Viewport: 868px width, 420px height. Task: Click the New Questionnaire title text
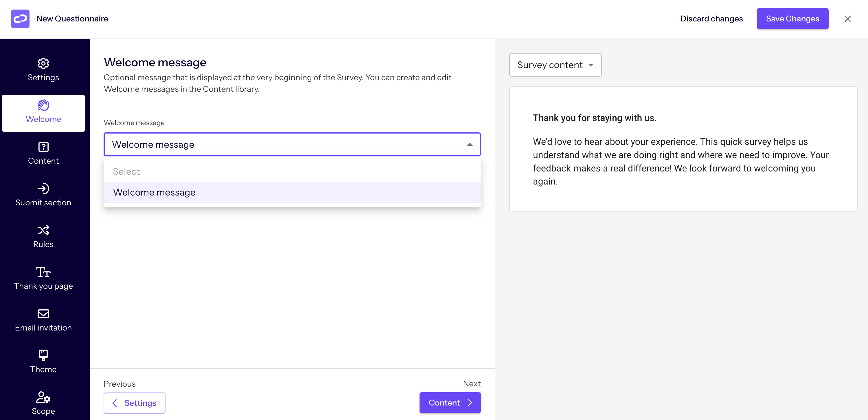point(72,19)
